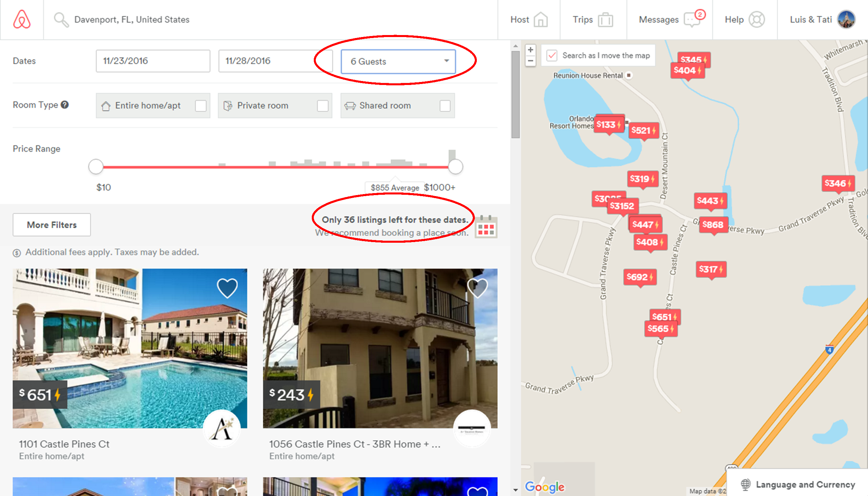Screen dimensions: 868x496
Task: Click Room Type help question mark
Action: 65,104
